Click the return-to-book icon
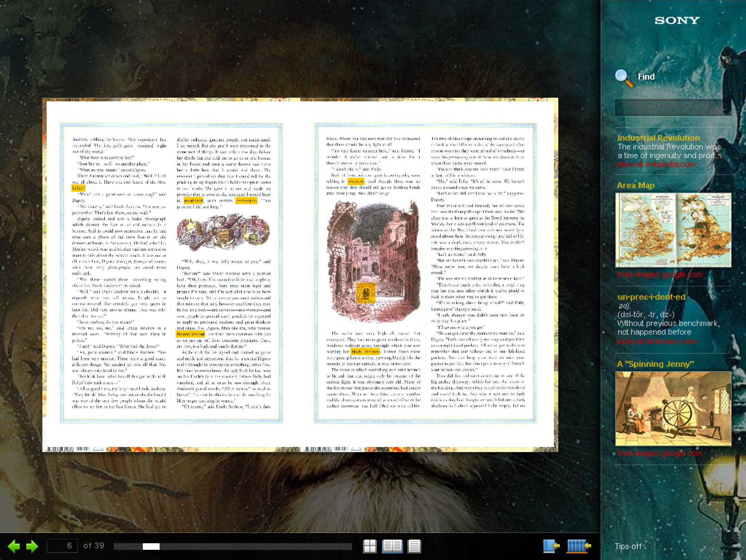This screenshot has width=746, height=560. pyautogui.click(x=551, y=546)
